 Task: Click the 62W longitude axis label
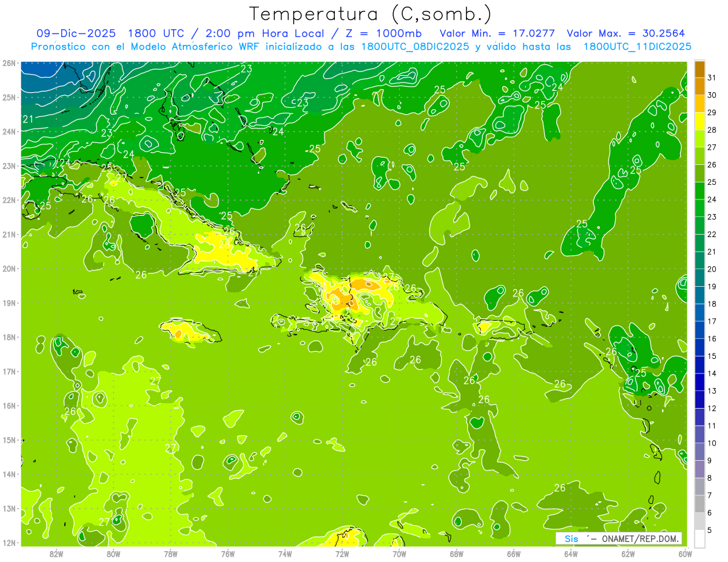(x=628, y=554)
